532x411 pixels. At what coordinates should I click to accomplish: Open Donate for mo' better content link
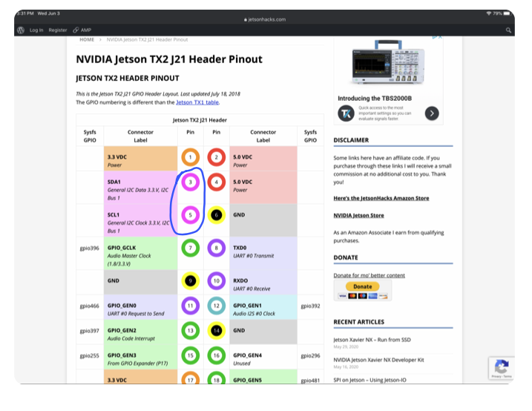370,275
